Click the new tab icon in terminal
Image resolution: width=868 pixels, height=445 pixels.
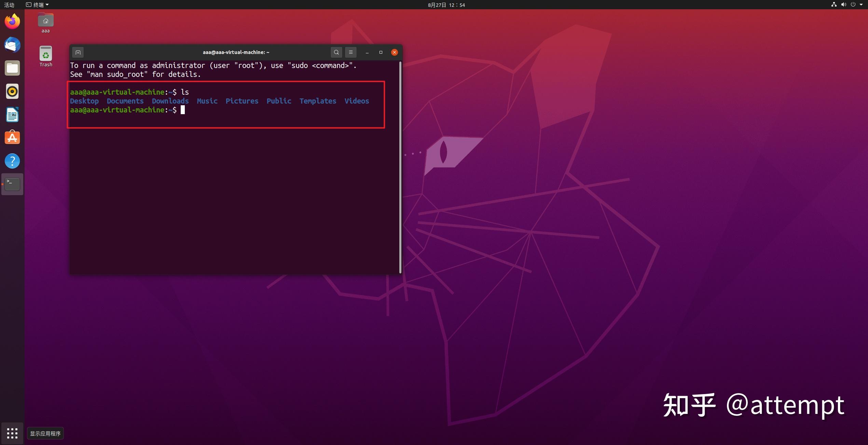pyautogui.click(x=78, y=52)
